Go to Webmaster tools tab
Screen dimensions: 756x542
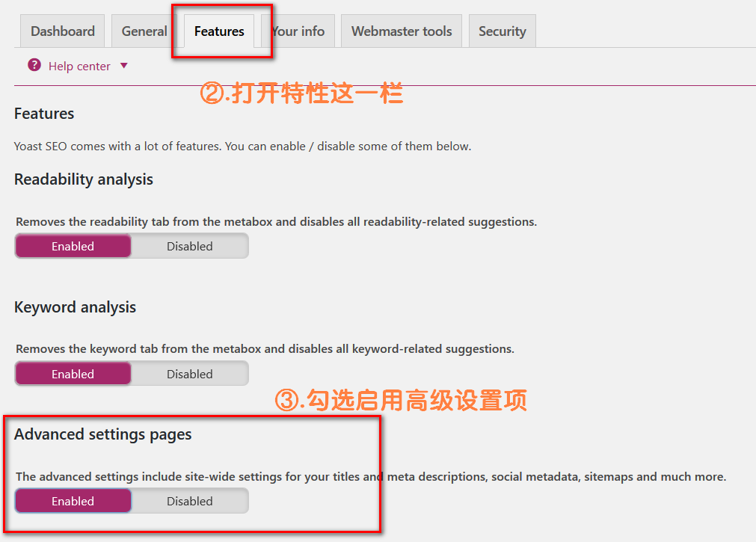[402, 31]
